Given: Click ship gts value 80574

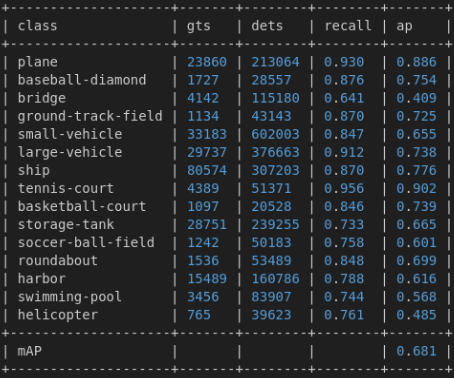Looking at the screenshot, I should pyautogui.click(x=207, y=170).
